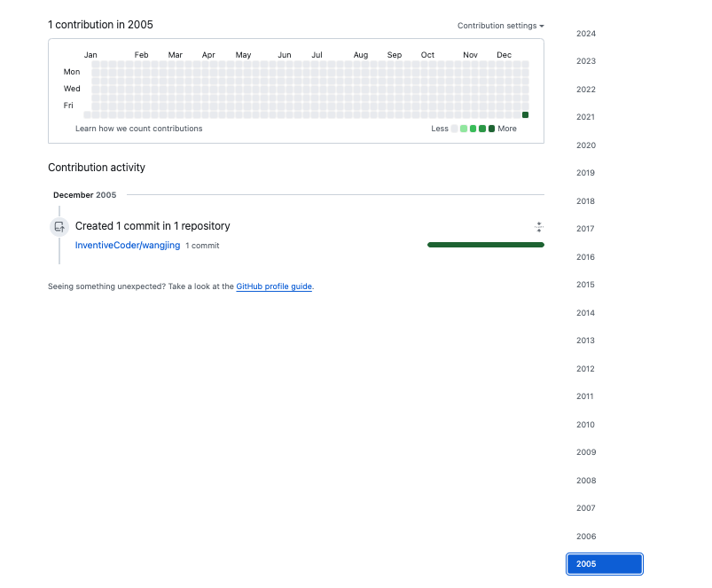Screen dimensions: 712x588
Task: Click the green commit progress bar
Action: point(485,245)
